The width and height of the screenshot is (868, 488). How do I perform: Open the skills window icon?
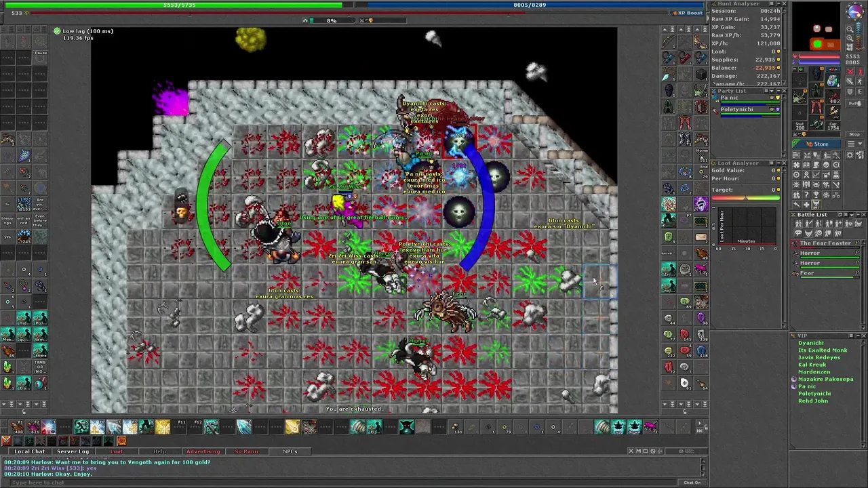click(x=796, y=155)
